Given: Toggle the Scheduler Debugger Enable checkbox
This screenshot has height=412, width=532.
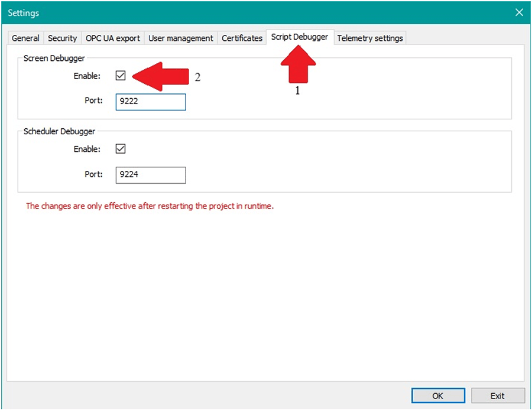Looking at the screenshot, I should point(121,148).
